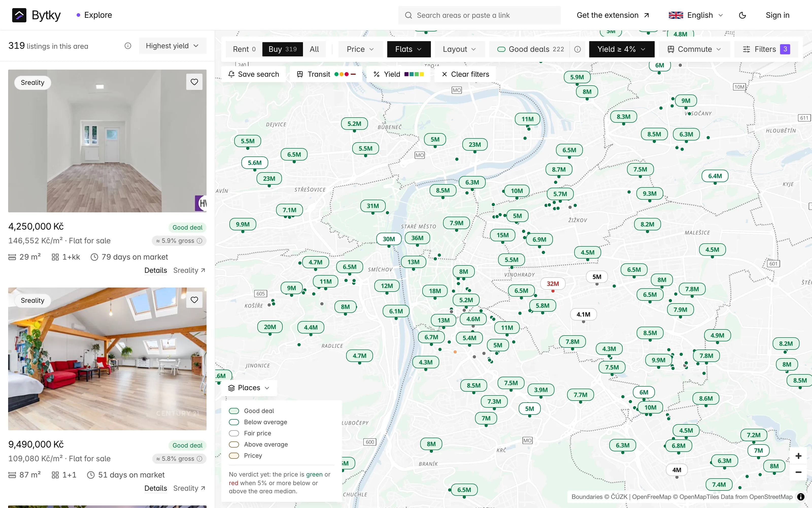
Task: Click the 32M red map marker
Action: pyautogui.click(x=553, y=283)
